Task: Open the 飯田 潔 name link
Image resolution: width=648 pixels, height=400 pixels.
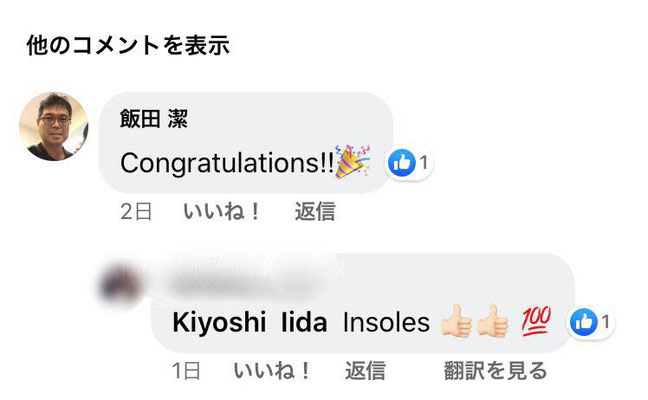Action: pos(154,119)
